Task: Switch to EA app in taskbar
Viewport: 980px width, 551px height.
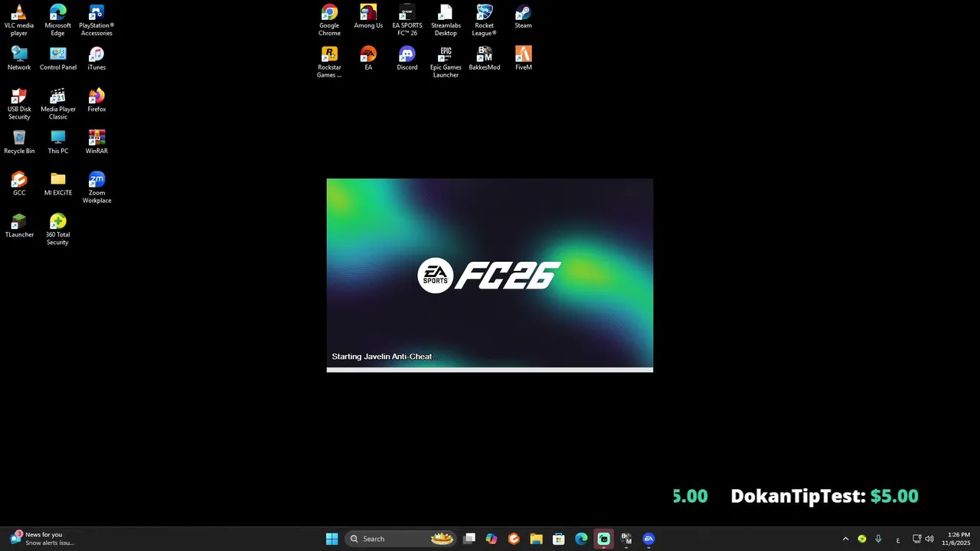Action: [x=648, y=539]
